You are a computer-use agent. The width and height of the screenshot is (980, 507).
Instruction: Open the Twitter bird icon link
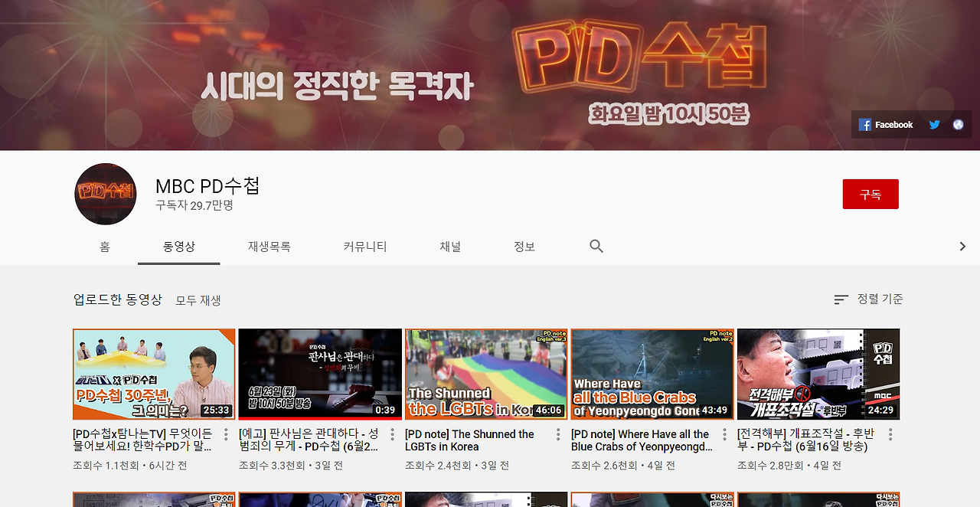point(934,125)
